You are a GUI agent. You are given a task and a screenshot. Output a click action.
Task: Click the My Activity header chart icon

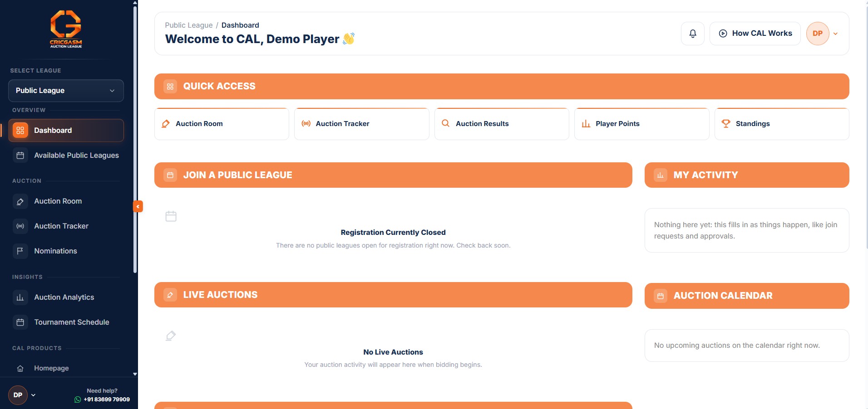pyautogui.click(x=661, y=175)
